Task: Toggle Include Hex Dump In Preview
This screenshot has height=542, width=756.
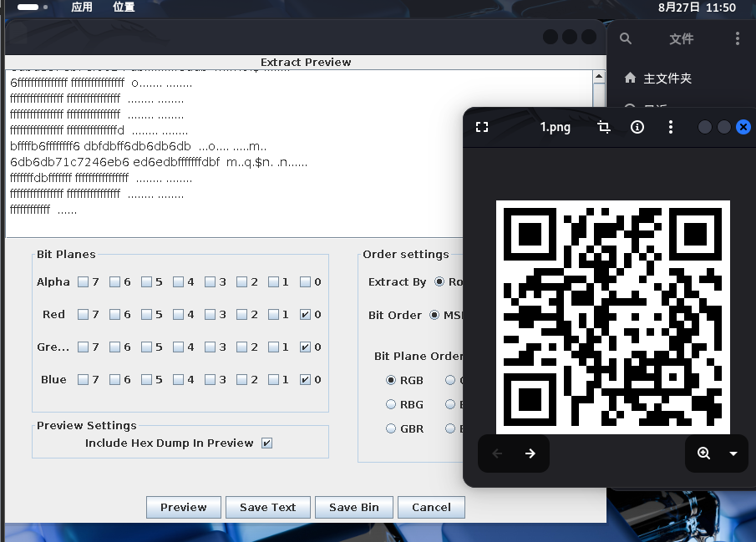Action: click(x=266, y=443)
